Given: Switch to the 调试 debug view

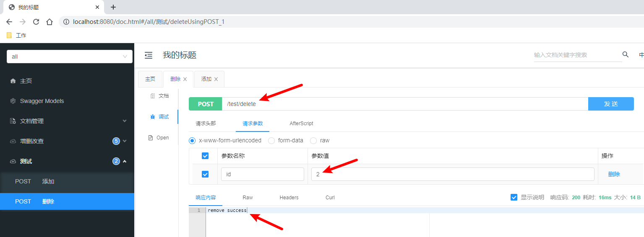Looking at the screenshot, I should tap(159, 117).
